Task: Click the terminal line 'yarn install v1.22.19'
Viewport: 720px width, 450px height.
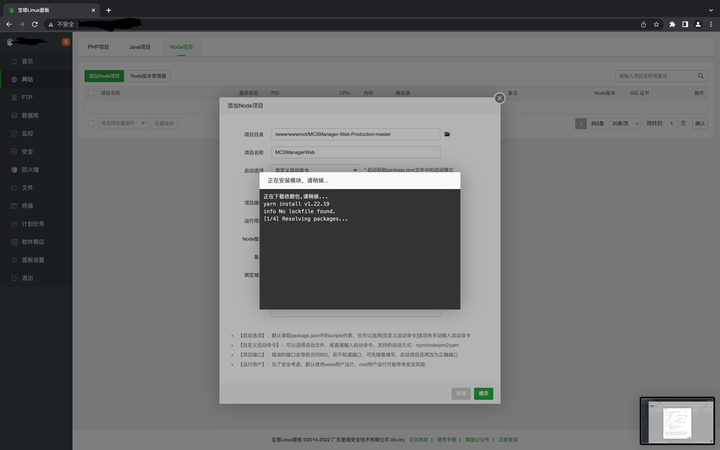Action: click(296, 204)
